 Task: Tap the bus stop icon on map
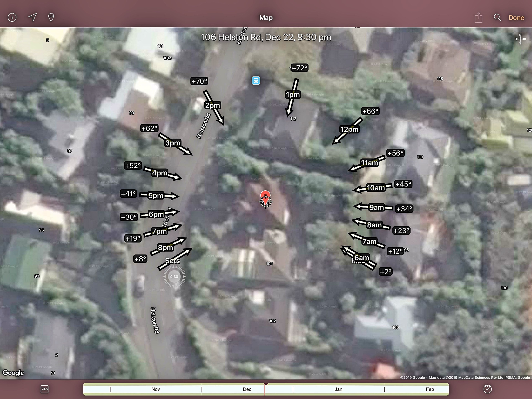click(256, 80)
